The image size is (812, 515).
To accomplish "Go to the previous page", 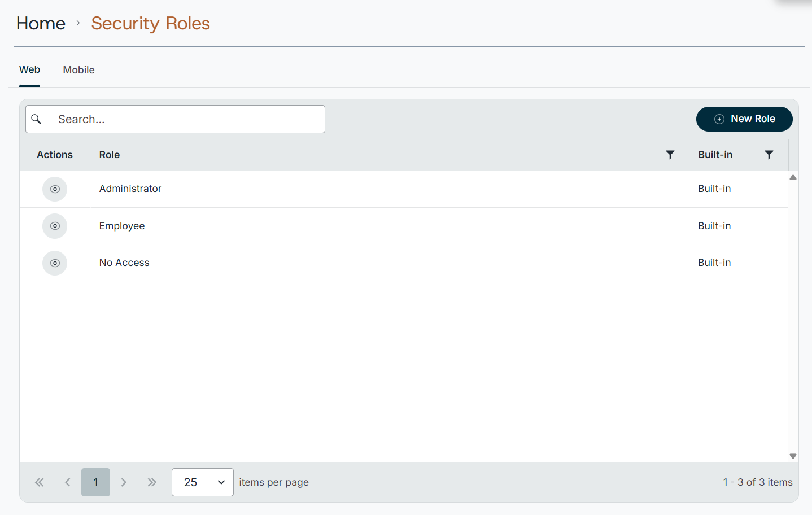I will point(68,482).
